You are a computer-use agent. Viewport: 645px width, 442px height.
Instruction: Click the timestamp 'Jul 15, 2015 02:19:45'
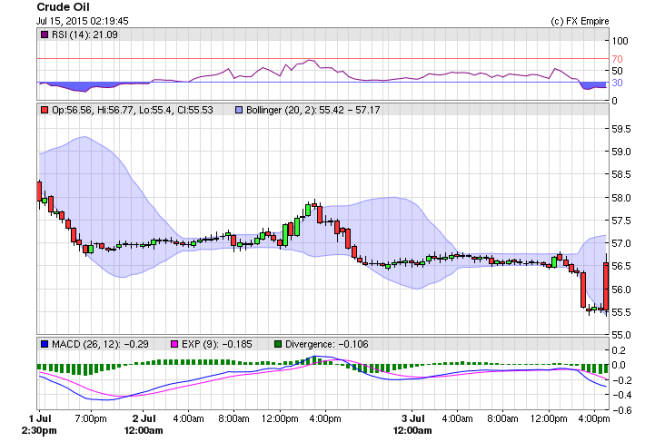pos(82,21)
